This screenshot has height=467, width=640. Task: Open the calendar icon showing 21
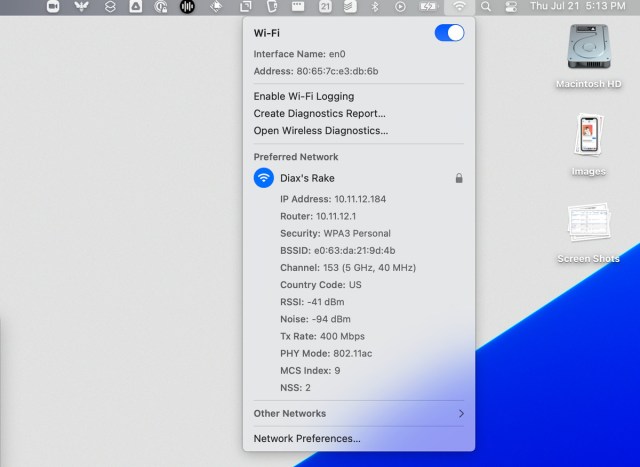tap(325, 6)
